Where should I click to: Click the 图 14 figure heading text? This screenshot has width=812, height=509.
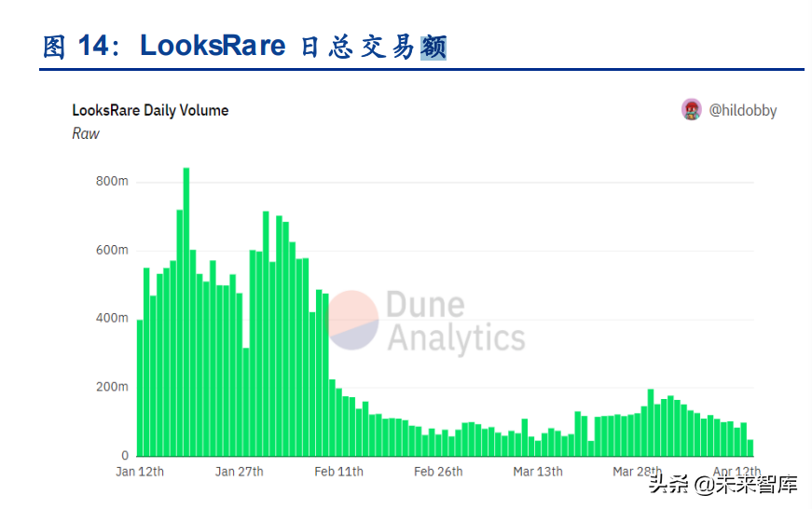coord(244,46)
